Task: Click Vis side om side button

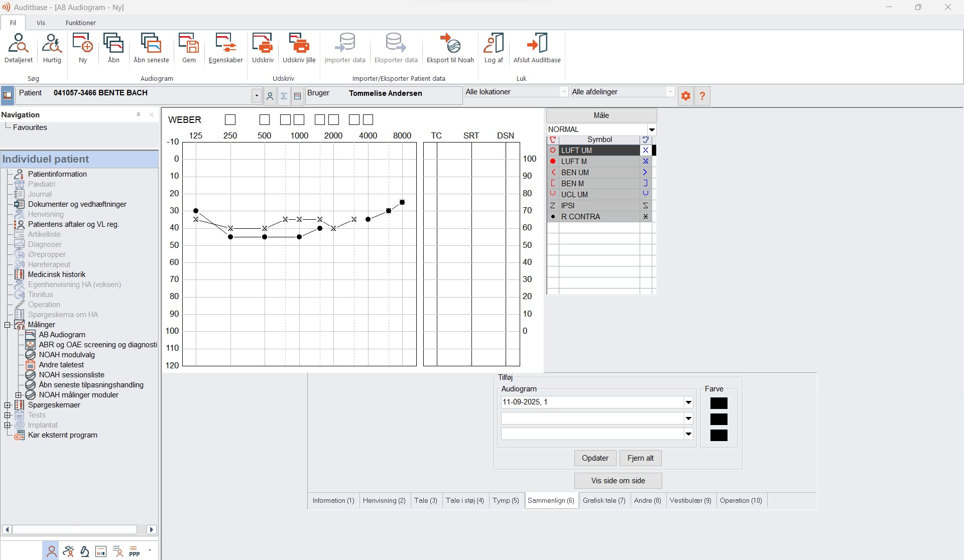Action: click(x=618, y=481)
